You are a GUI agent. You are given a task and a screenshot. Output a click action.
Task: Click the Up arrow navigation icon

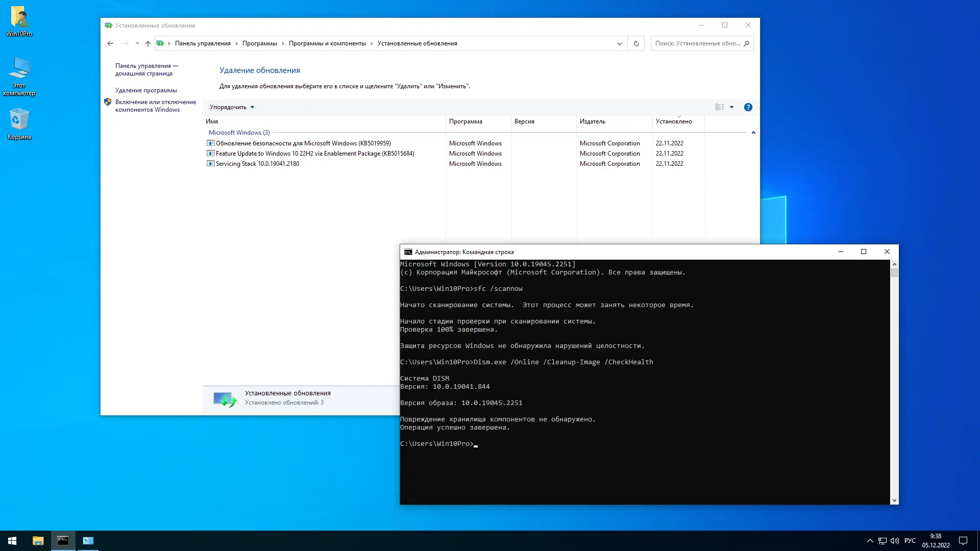(x=149, y=43)
